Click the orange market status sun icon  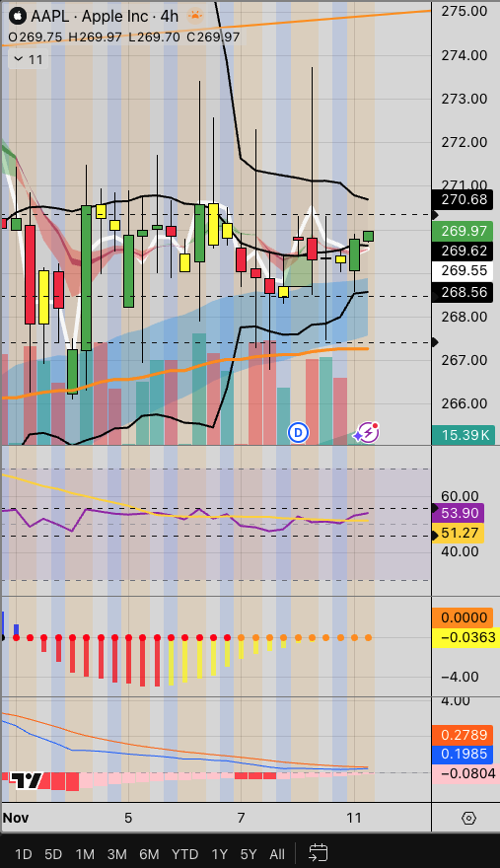(195, 15)
